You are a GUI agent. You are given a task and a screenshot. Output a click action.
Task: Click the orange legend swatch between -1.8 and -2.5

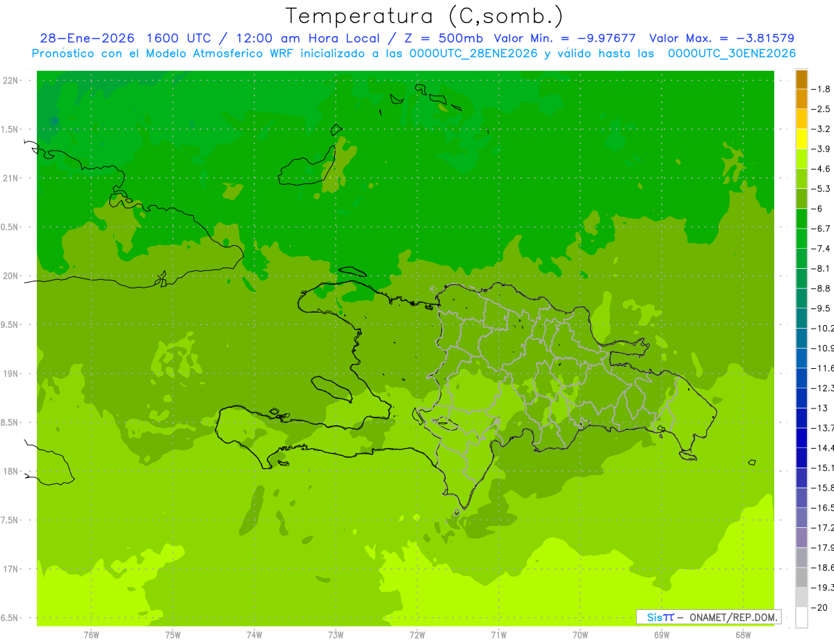(801, 99)
